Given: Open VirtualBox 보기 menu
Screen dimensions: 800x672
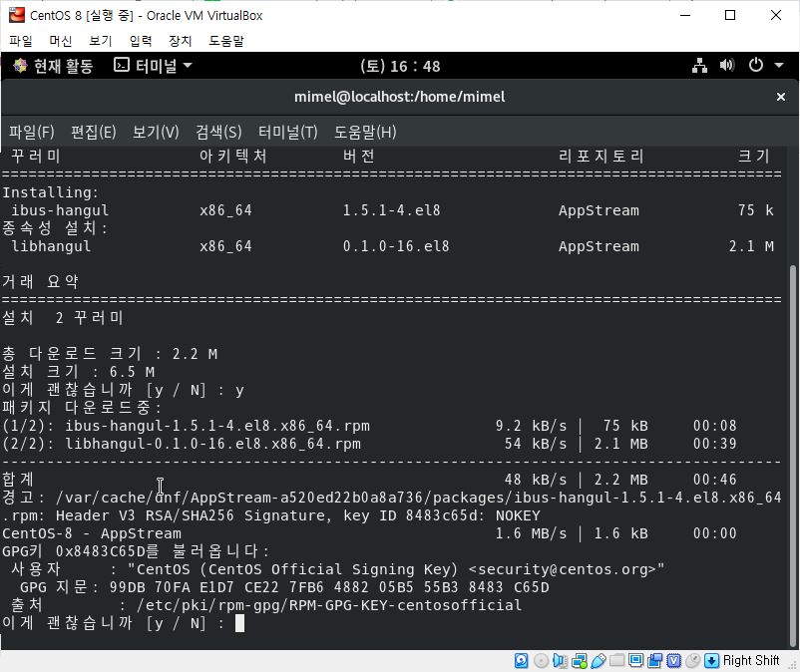Looking at the screenshot, I should tap(100, 41).
